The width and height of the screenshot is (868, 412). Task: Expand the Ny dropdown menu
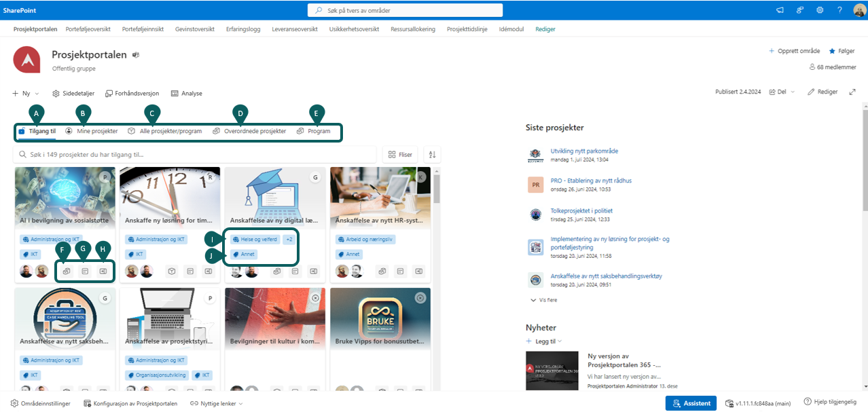coord(26,94)
